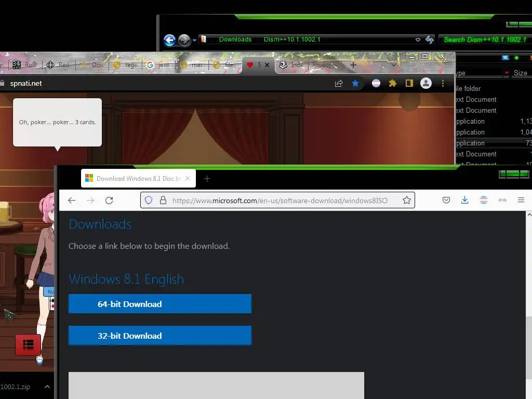Image resolution: width=532 pixels, height=399 pixels.
Task: Click the blue view icon in Explorer toolbar
Action: [x=505, y=58]
